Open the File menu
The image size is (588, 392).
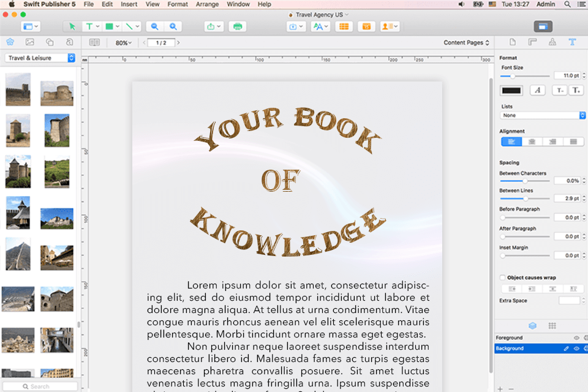tap(88, 4)
